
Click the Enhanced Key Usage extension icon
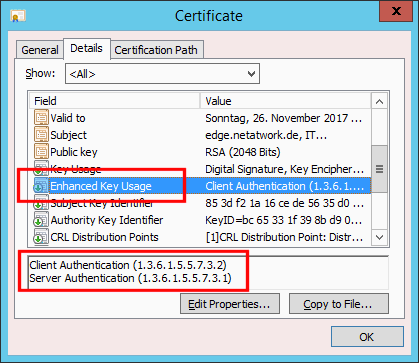coord(41,186)
